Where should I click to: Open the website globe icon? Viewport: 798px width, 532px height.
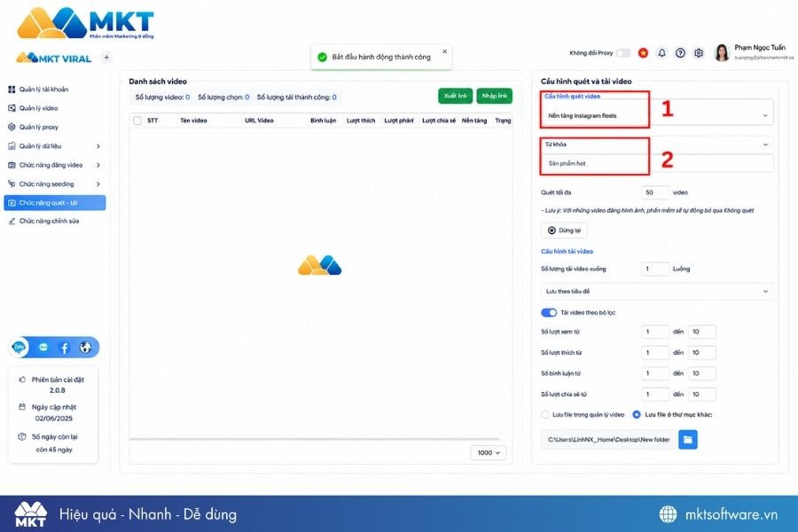point(85,348)
